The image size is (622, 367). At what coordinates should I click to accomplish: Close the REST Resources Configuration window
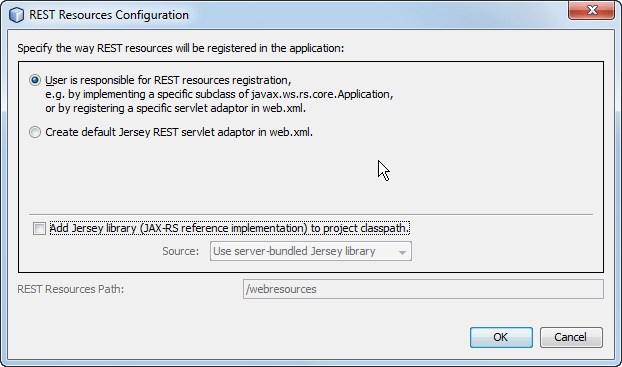[591, 10]
